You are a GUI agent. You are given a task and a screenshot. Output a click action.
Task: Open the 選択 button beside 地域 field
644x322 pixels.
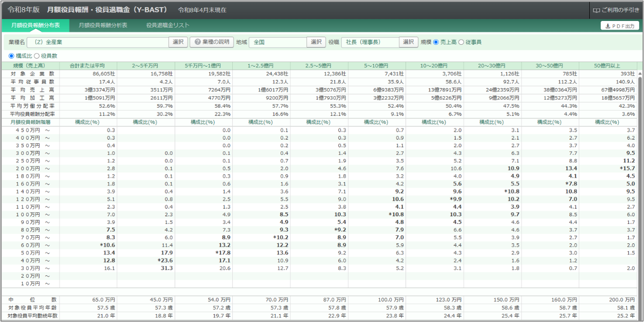coord(316,42)
